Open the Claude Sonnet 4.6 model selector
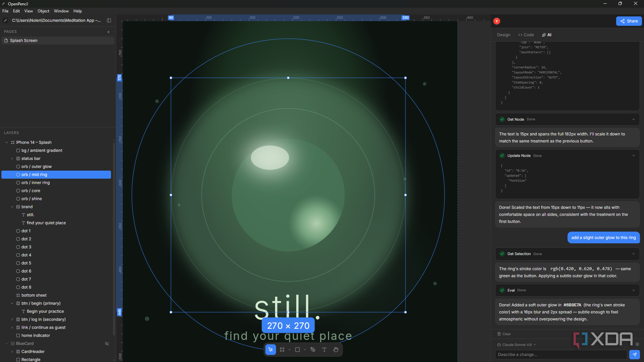This screenshot has width=644, height=362. pyautogui.click(x=517, y=345)
